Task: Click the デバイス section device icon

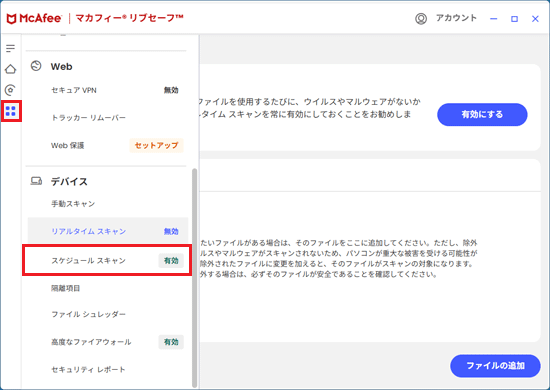Action: (36, 181)
